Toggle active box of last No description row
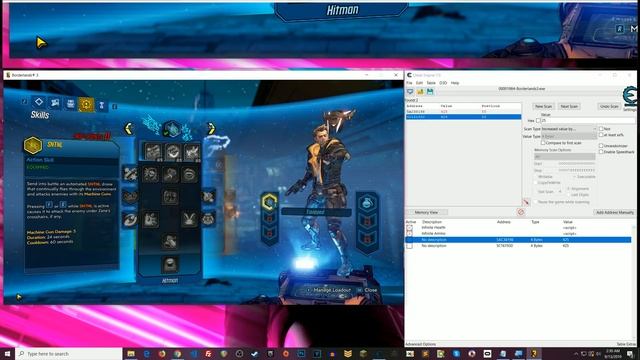The height and width of the screenshot is (360, 640). (x=410, y=246)
